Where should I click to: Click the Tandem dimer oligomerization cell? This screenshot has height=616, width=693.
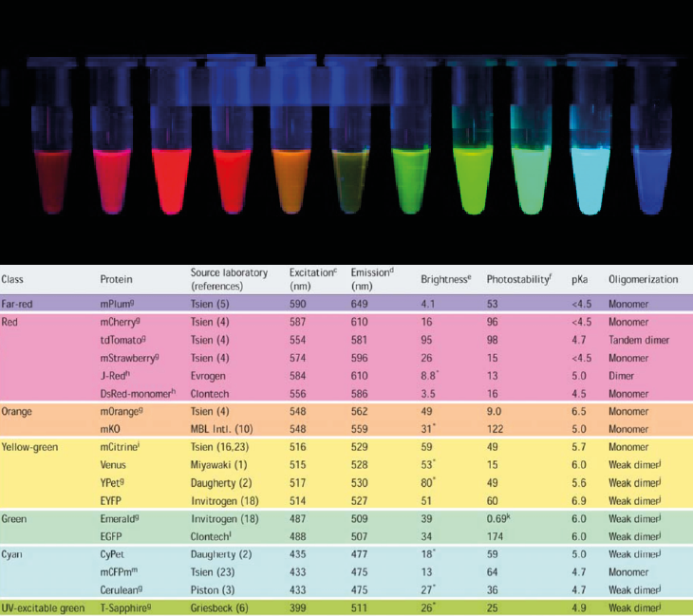click(642, 339)
